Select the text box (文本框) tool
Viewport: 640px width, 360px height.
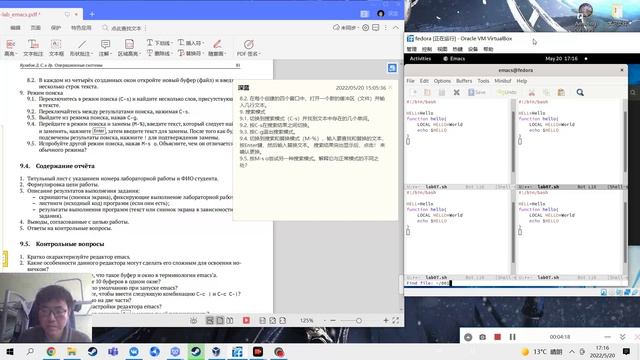[x=56, y=47]
